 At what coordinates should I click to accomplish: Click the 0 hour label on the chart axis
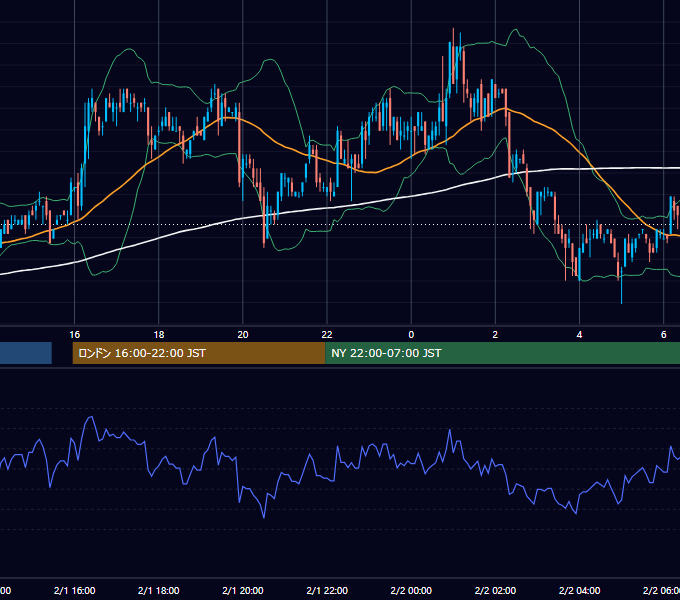pyautogui.click(x=411, y=335)
